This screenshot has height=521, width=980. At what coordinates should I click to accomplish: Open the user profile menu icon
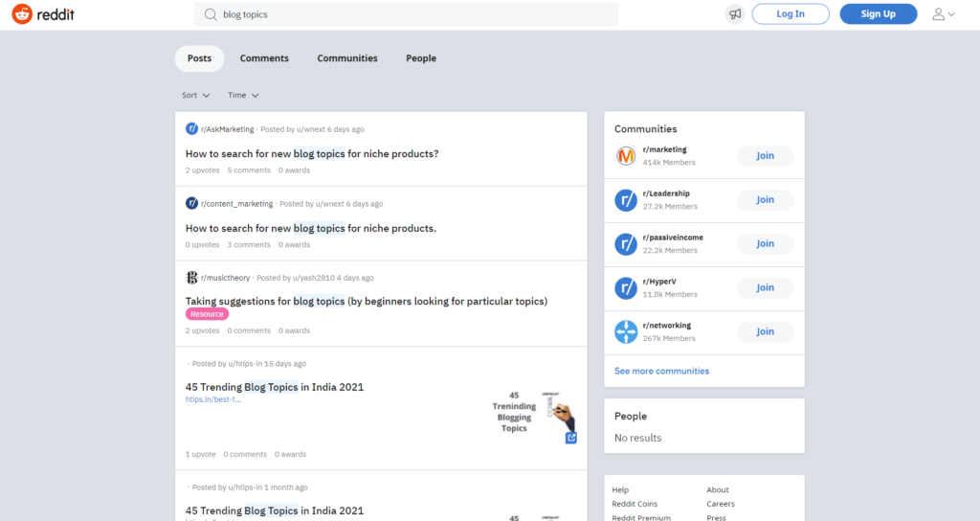(943, 13)
